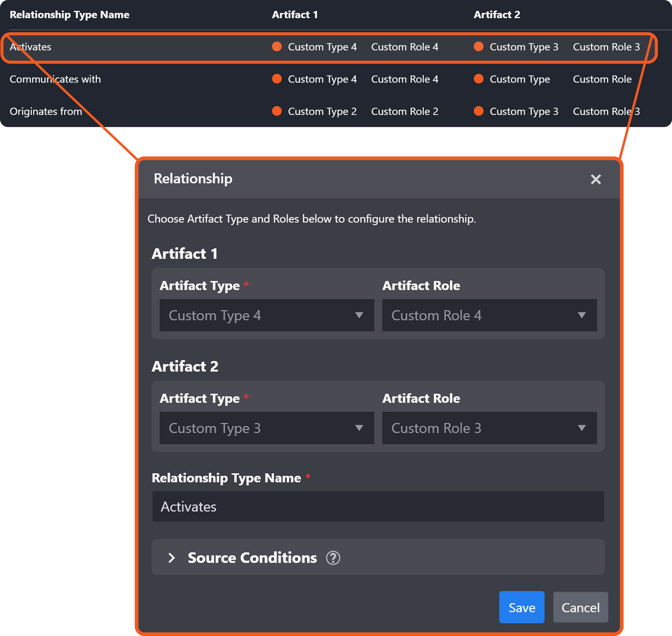The image size is (672, 636).
Task: Click the Relationship Type Name input field
Action: click(x=378, y=507)
